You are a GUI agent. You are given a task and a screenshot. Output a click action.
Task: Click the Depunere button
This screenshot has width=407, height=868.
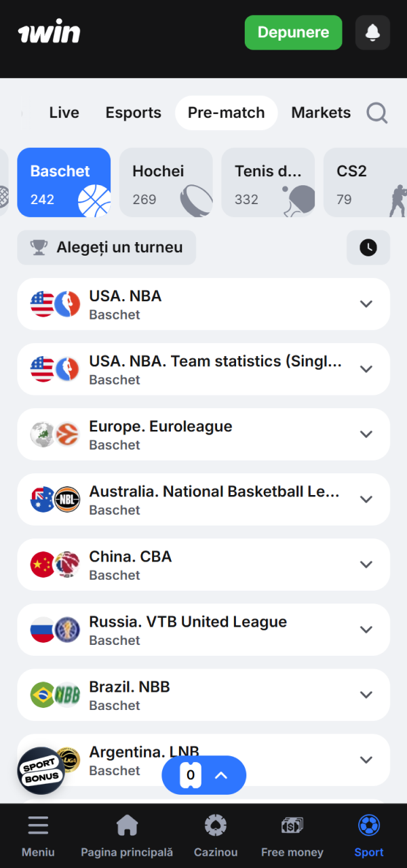coord(293,33)
